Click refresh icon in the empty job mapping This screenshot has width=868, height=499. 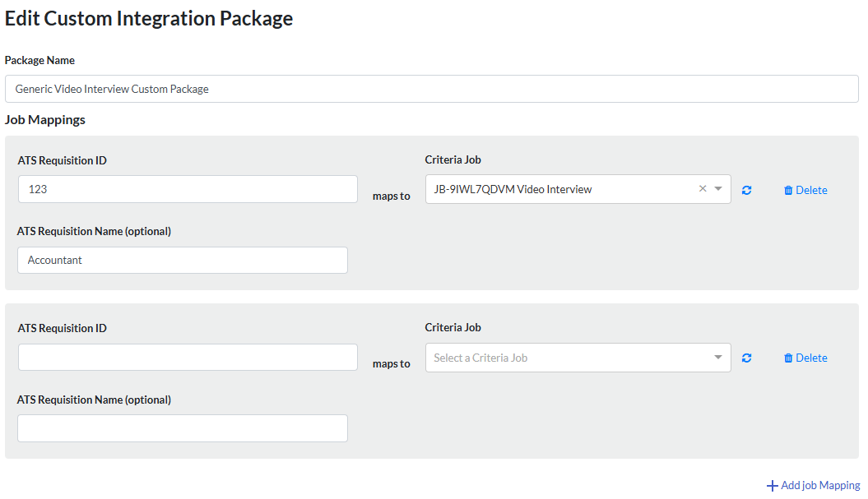[747, 358]
